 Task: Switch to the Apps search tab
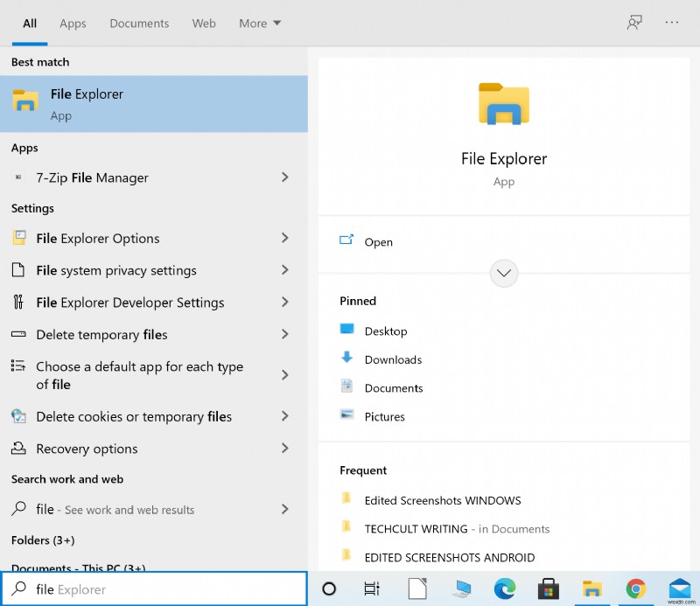pyautogui.click(x=73, y=24)
